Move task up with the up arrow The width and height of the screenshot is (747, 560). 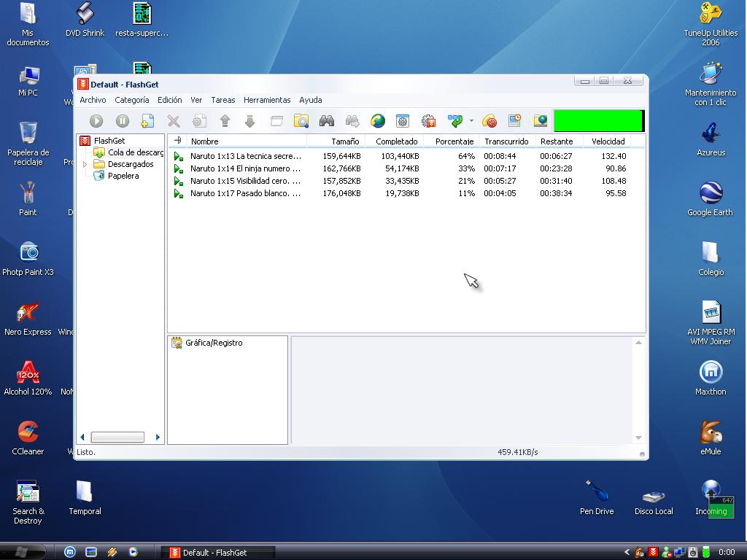[225, 121]
